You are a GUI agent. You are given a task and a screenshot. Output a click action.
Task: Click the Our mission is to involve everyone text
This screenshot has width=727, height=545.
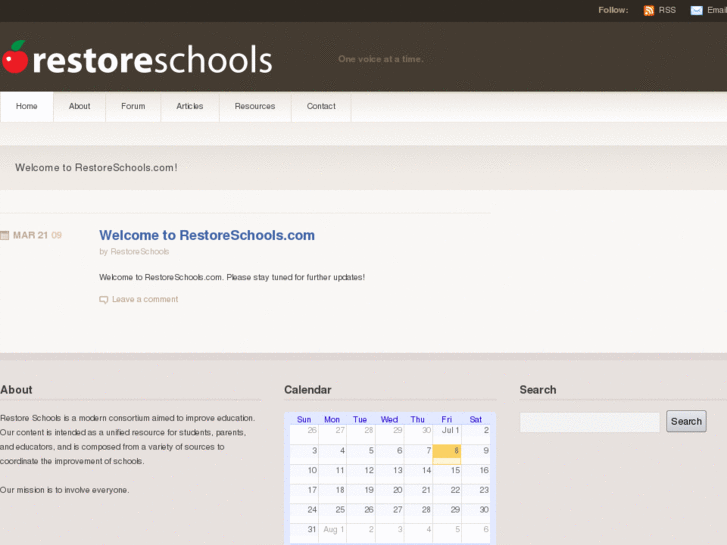pos(64,490)
